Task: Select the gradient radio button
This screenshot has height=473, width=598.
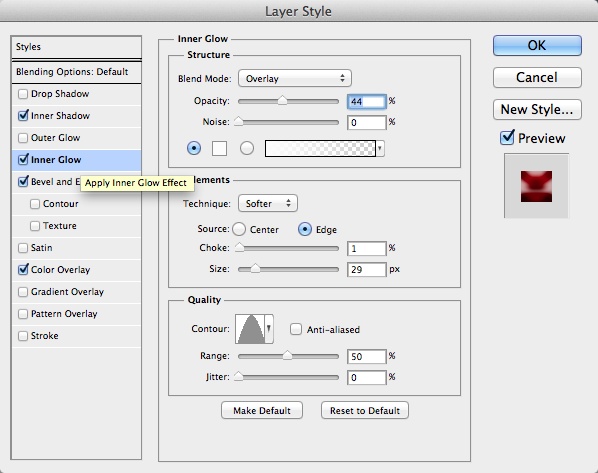Action: tap(247, 148)
